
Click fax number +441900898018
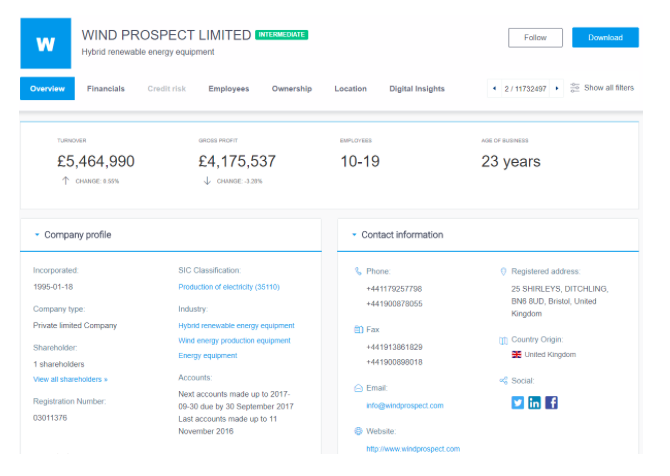394,362
